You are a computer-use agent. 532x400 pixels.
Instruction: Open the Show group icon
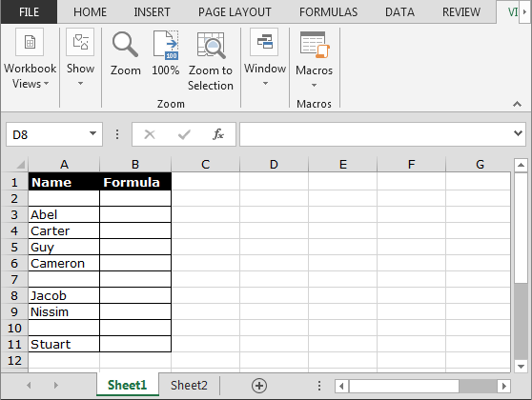coord(80,42)
